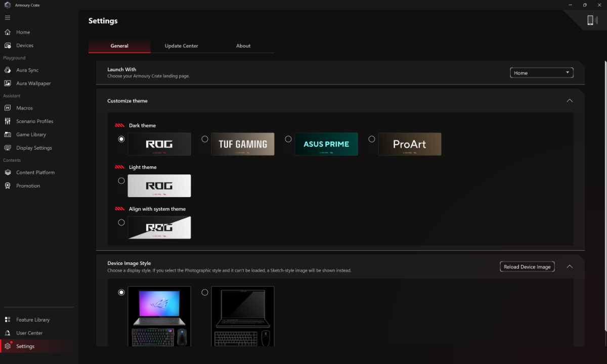Switch to the About tab
The height and width of the screenshot is (364, 607).
pos(243,46)
